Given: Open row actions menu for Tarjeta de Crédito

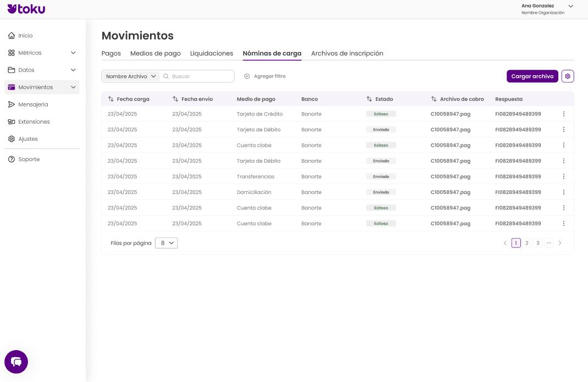Looking at the screenshot, I should click(x=563, y=114).
